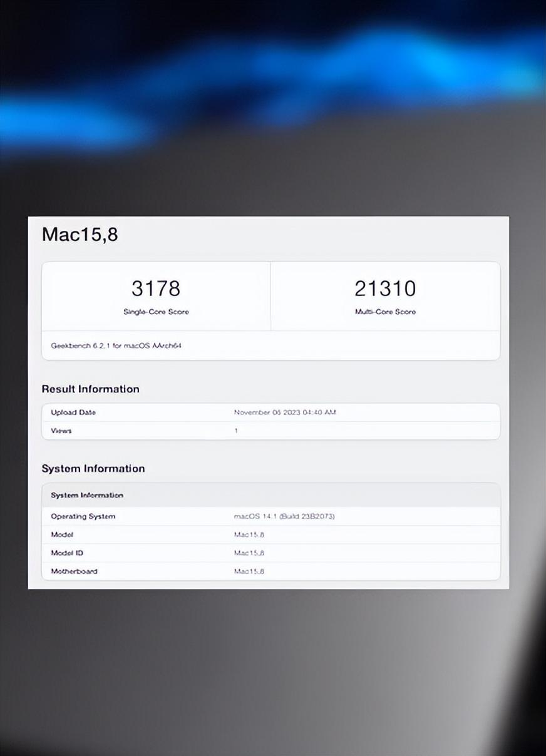Select the Views count value 1

coord(236,431)
